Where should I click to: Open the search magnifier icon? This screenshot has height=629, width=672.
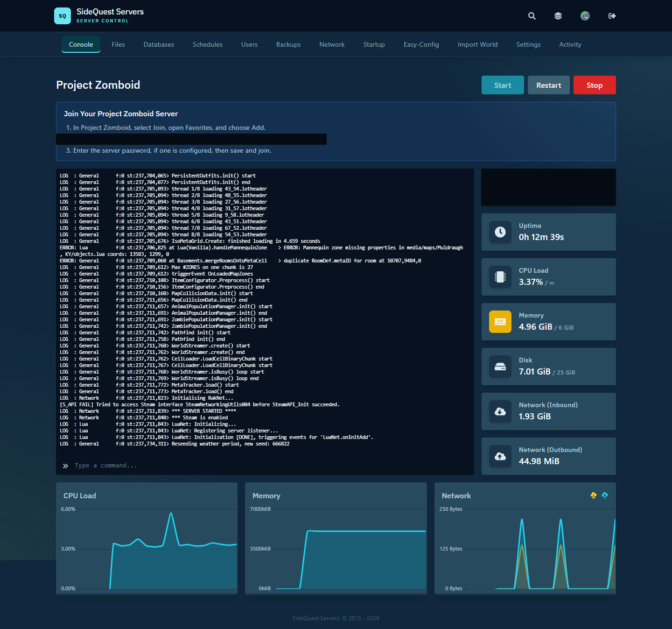(532, 16)
